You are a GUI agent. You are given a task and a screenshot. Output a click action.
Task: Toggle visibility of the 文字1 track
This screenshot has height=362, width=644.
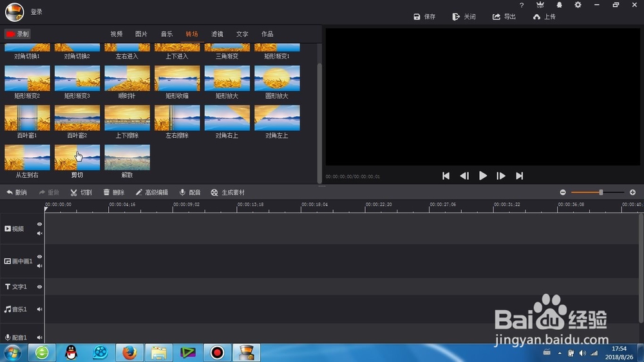(x=39, y=287)
